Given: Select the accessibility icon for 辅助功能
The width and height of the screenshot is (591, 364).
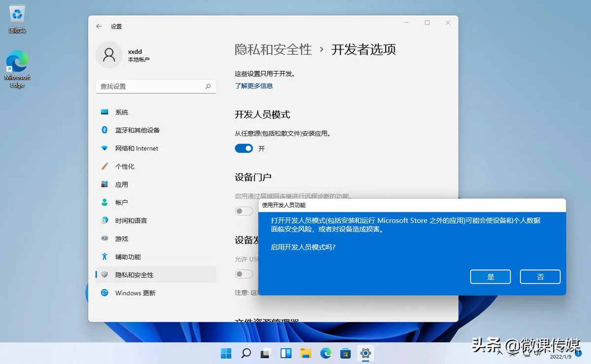Looking at the screenshot, I should click(104, 257).
